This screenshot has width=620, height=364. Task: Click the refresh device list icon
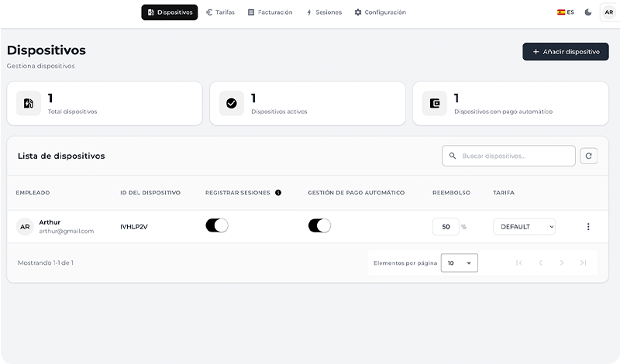(588, 156)
